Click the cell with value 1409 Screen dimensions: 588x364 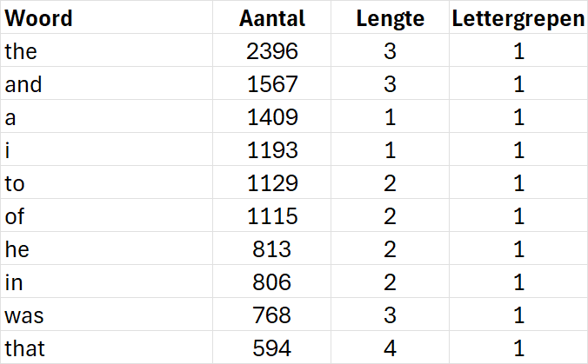click(x=272, y=116)
